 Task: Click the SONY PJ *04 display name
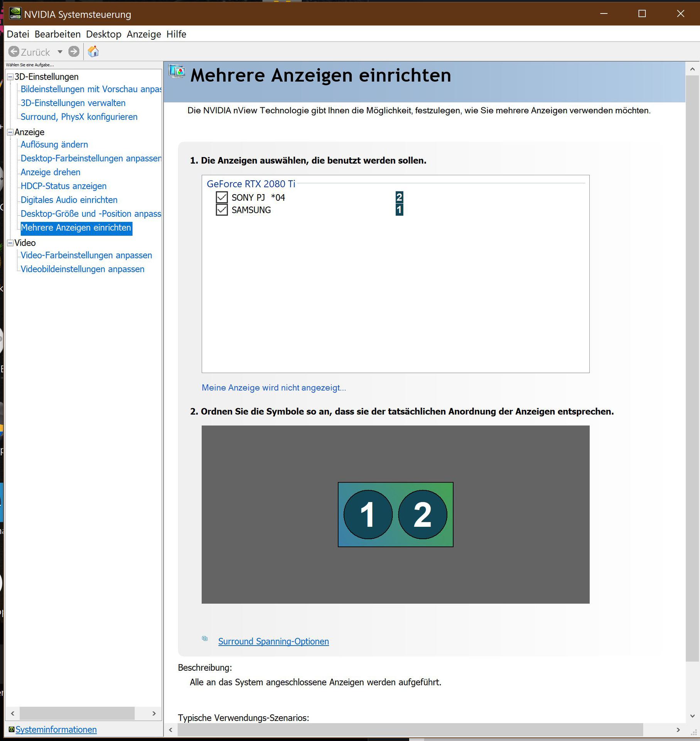point(258,198)
